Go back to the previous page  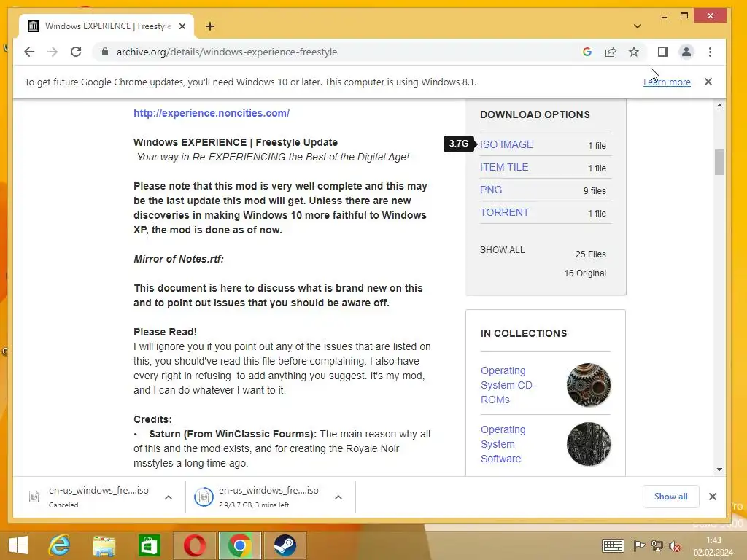click(x=29, y=52)
